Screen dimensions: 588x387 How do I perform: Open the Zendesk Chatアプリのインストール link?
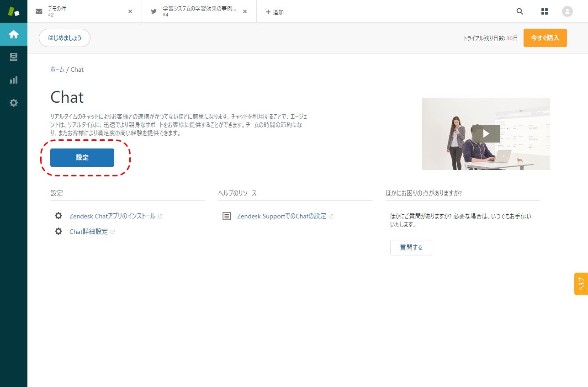point(112,216)
